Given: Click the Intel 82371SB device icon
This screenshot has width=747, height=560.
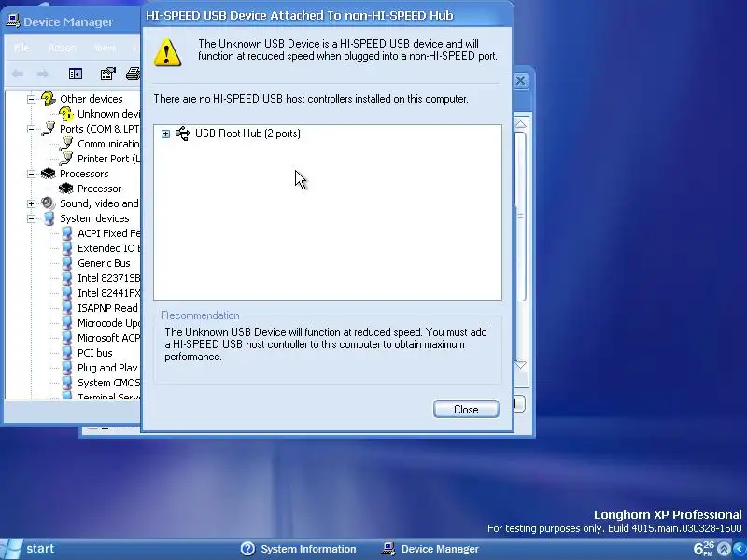Looking at the screenshot, I should (67, 278).
